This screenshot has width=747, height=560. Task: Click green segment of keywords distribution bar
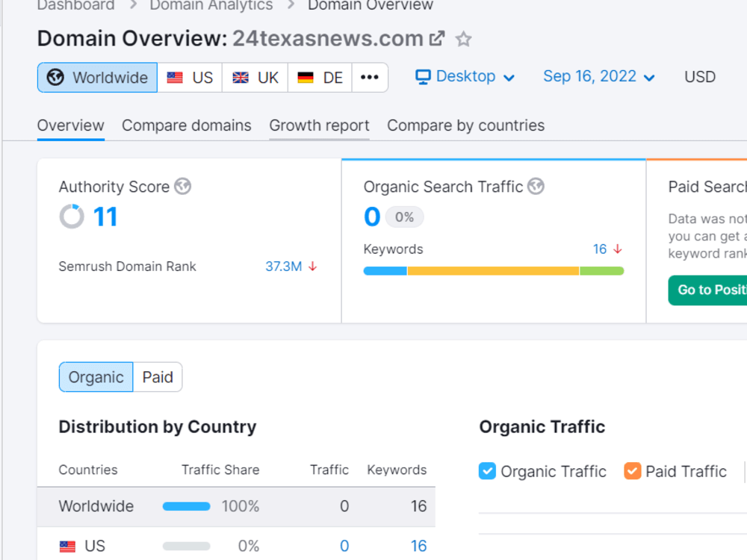[601, 271]
